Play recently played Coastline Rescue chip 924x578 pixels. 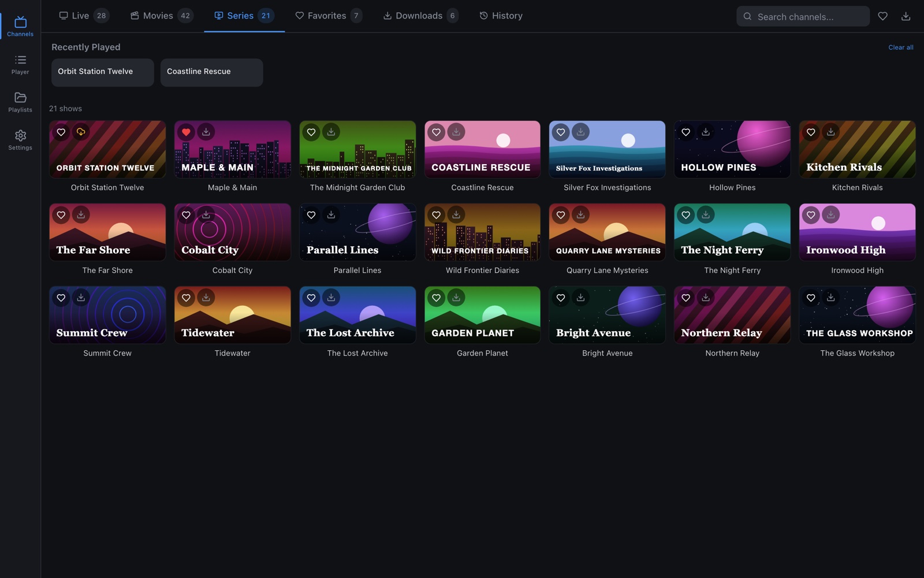pyautogui.click(x=211, y=72)
